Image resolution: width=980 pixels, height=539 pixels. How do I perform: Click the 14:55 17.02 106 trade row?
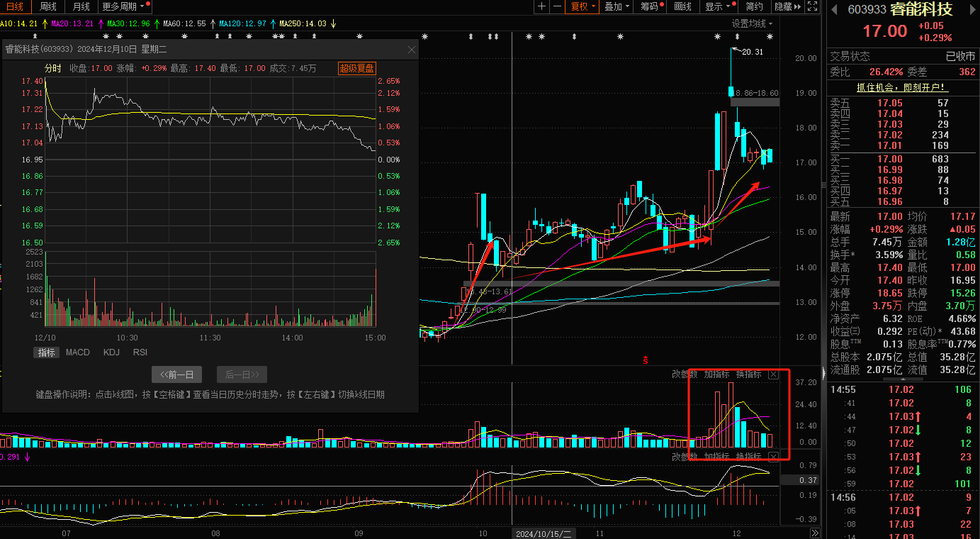[903, 389]
